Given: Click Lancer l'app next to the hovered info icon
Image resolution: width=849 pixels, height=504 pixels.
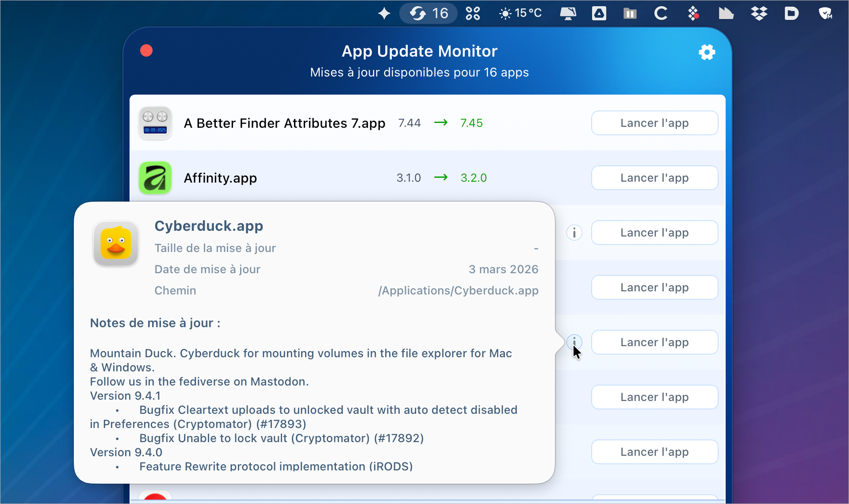Looking at the screenshot, I should click(654, 342).
